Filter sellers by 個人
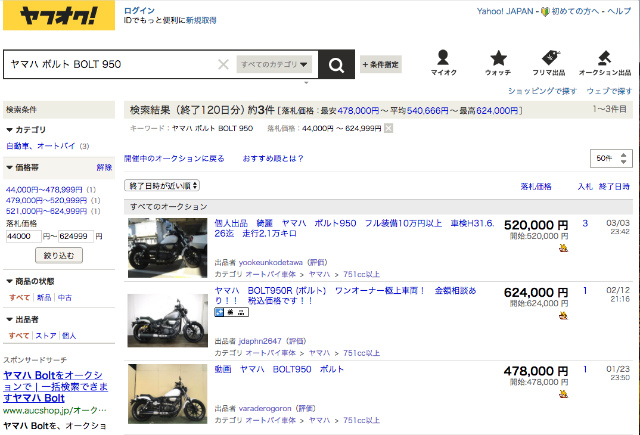The height and width of the screenshot is (435, 640). tap(69, 335)
